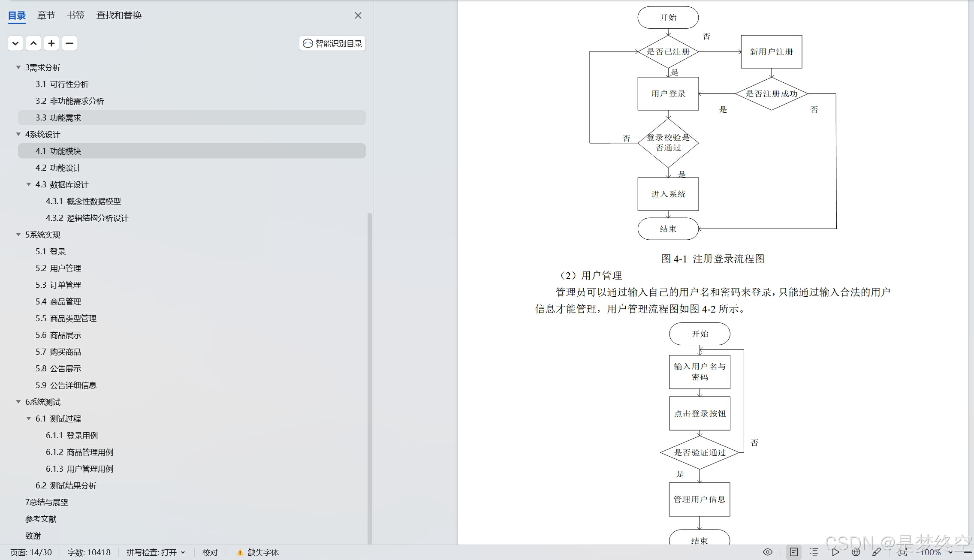Click the fit-to-page zoom icon

pyautogui.click(x=902, y=552)
